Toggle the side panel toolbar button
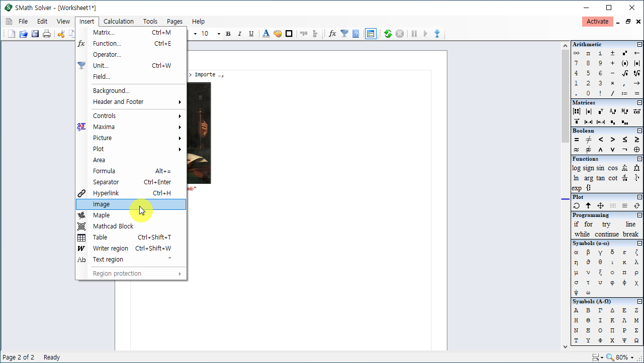The image size is (644, 363). coord(371,34)
